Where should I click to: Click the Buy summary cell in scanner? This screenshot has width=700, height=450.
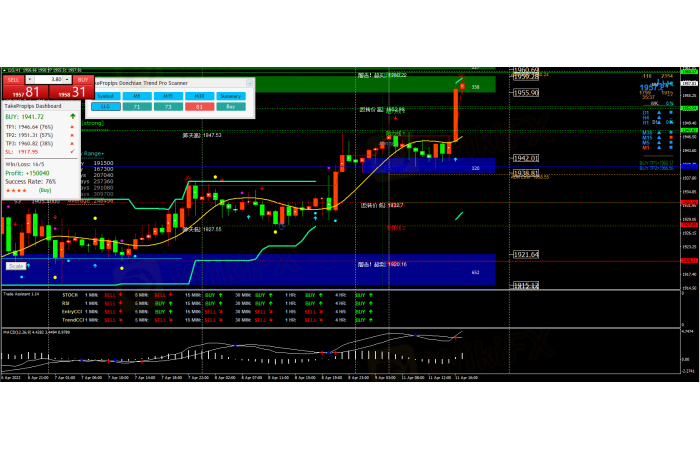pyautogui.click(x=231, y=105)
